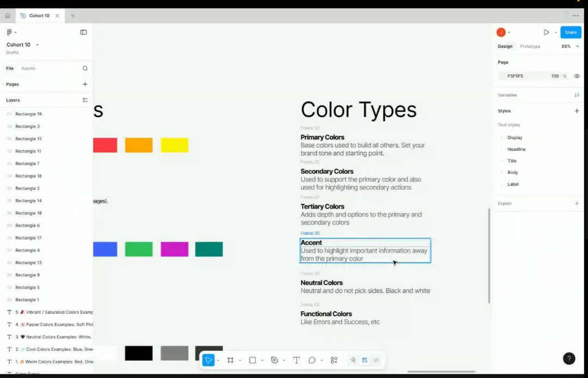
Task: Switch to Dev Mode icon
Action: coord(376,361)
